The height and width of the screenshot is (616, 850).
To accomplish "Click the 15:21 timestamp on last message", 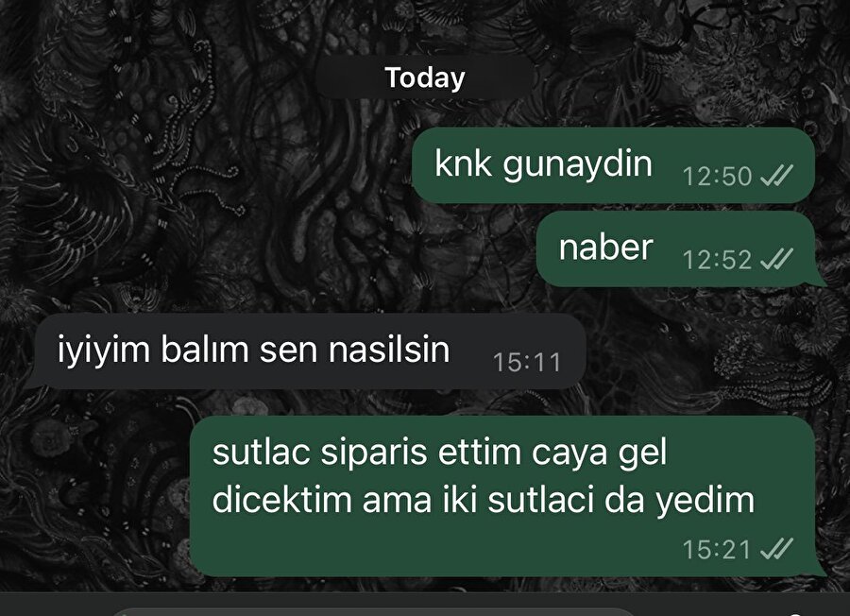I will (x=717, y=550).
